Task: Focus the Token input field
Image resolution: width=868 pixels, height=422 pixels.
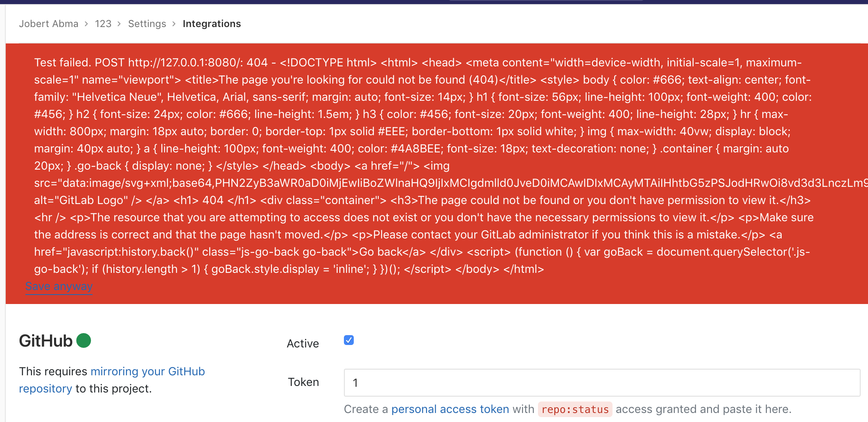Action: tap(602, 383)
